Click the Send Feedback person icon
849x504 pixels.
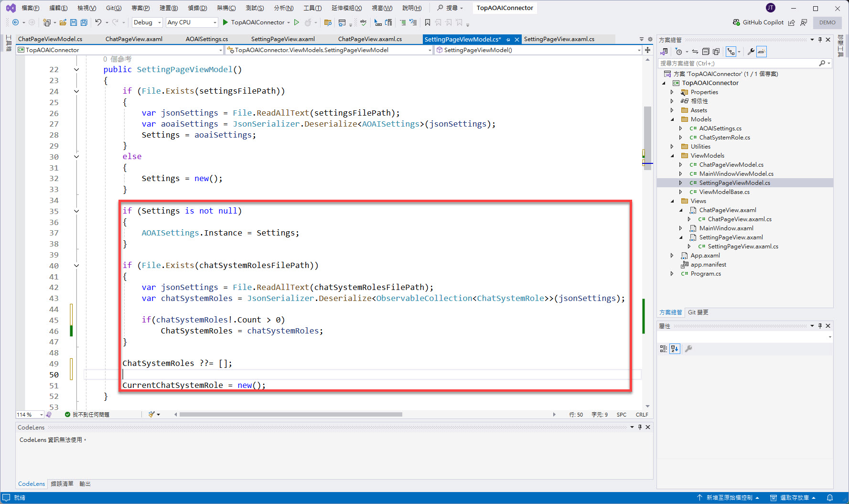coord(804,22)
